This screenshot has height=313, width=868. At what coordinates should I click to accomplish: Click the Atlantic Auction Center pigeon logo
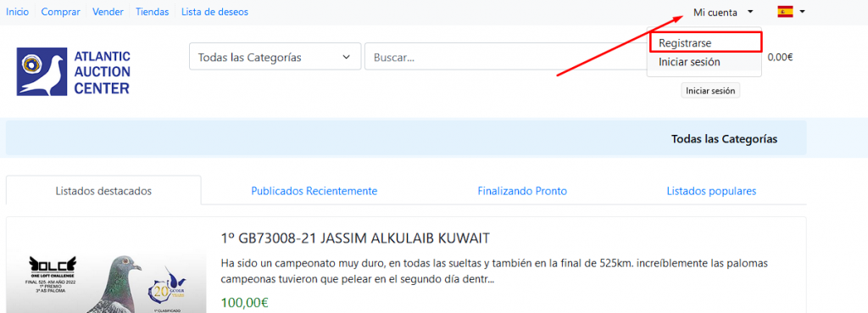tap(74, 72)
